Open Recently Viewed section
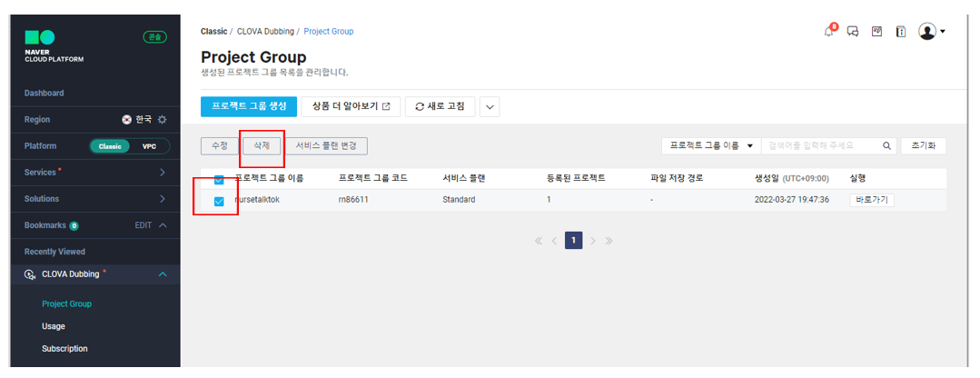 54,252
